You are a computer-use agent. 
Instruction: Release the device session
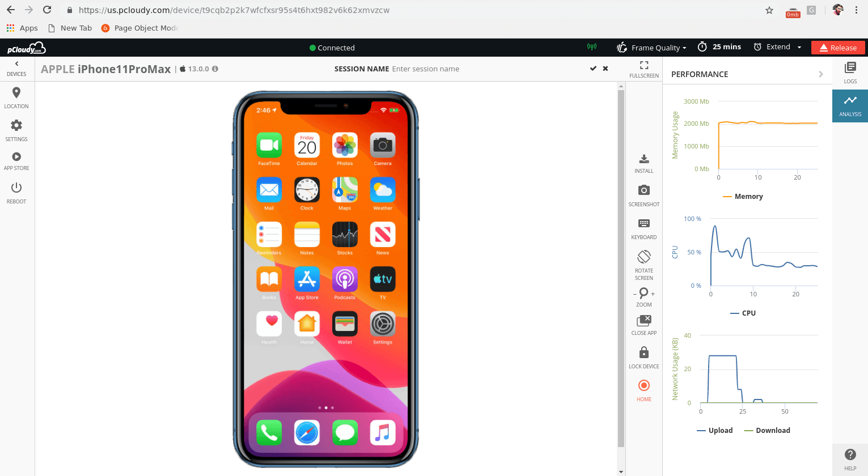point(838,48)
